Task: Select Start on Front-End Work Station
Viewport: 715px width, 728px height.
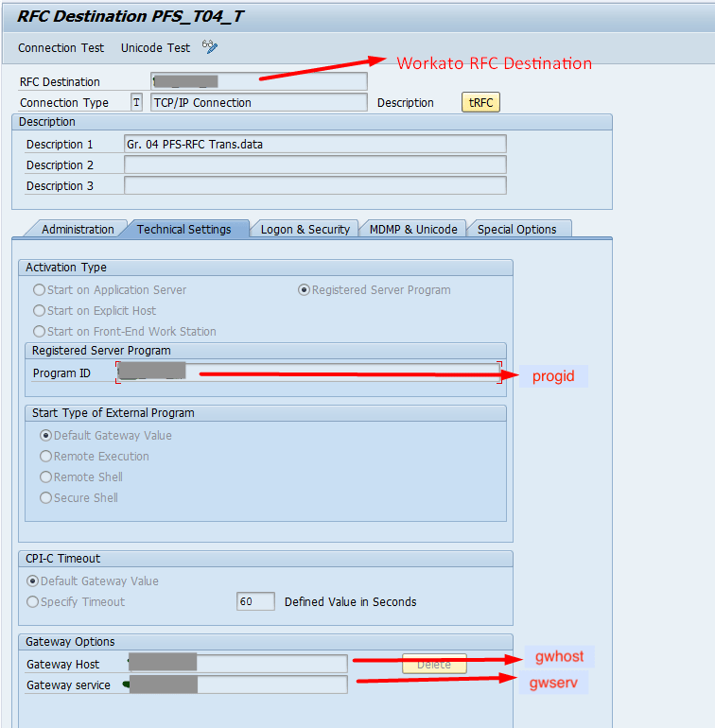Action: tap(40, 332)
